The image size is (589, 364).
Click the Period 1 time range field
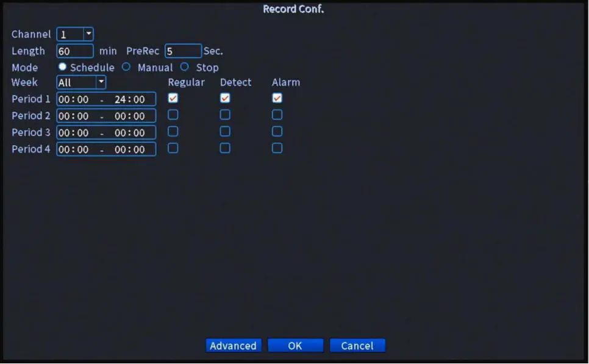pos(105,98)
